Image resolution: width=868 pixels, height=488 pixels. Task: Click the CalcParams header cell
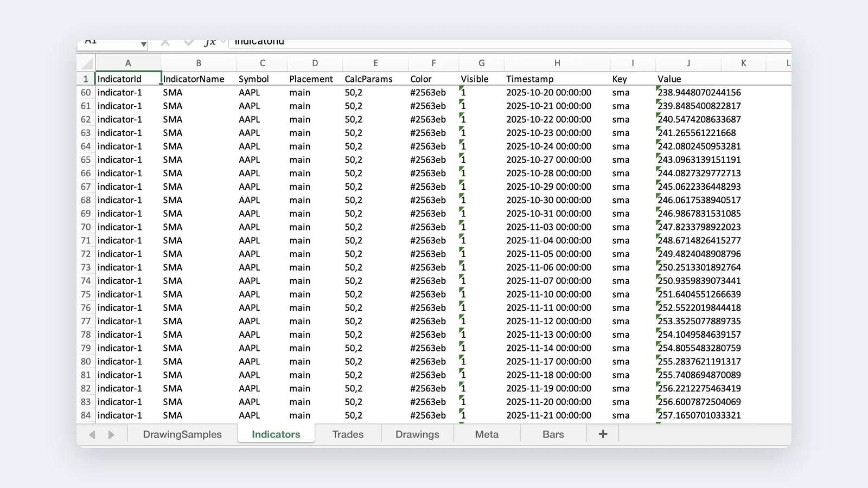pos(376,79)
